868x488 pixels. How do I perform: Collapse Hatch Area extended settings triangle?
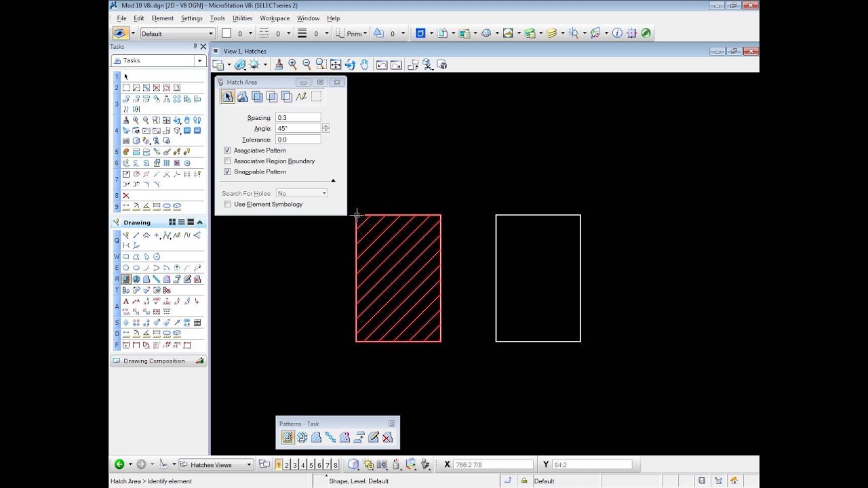click(333, 180)
